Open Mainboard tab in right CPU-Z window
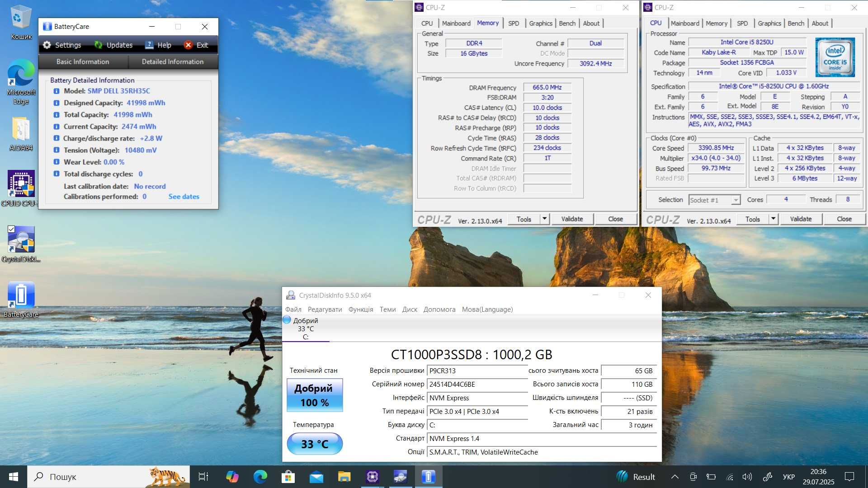868x488 pixels. coord(685,23)
